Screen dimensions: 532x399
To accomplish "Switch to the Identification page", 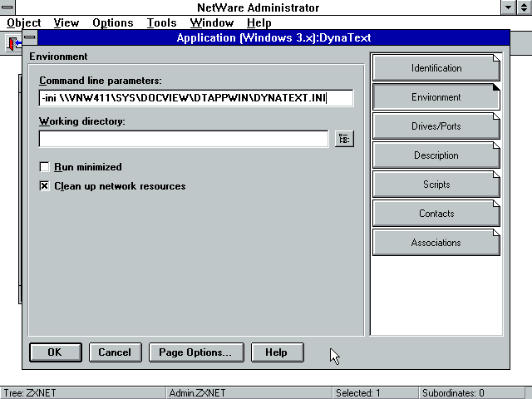I will tap(436, 68).
